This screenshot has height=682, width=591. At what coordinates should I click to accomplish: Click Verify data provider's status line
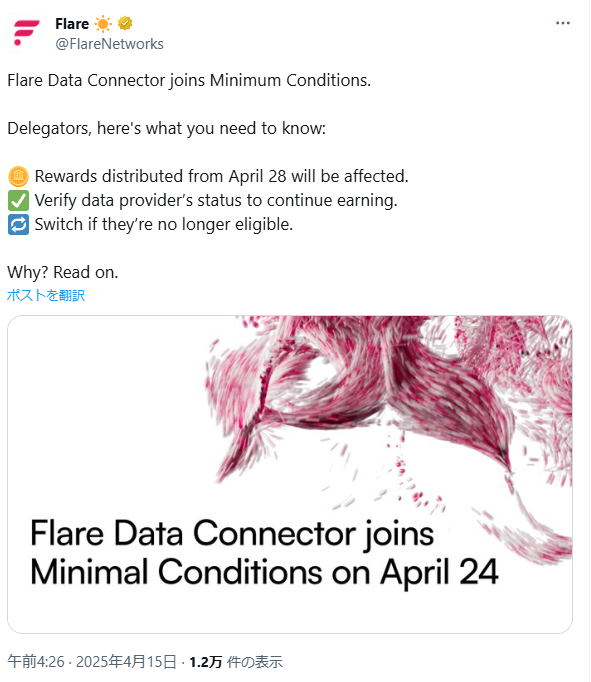coord(216,201)
